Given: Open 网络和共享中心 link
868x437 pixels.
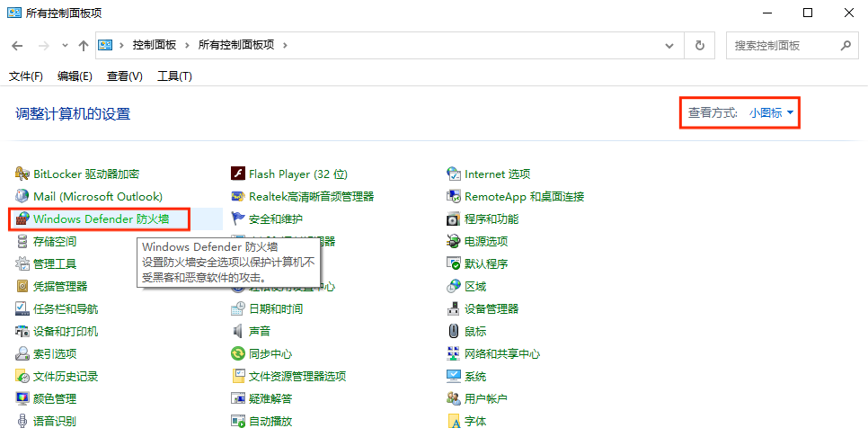Looking at the screenshot, I should (x=502, y=353).
